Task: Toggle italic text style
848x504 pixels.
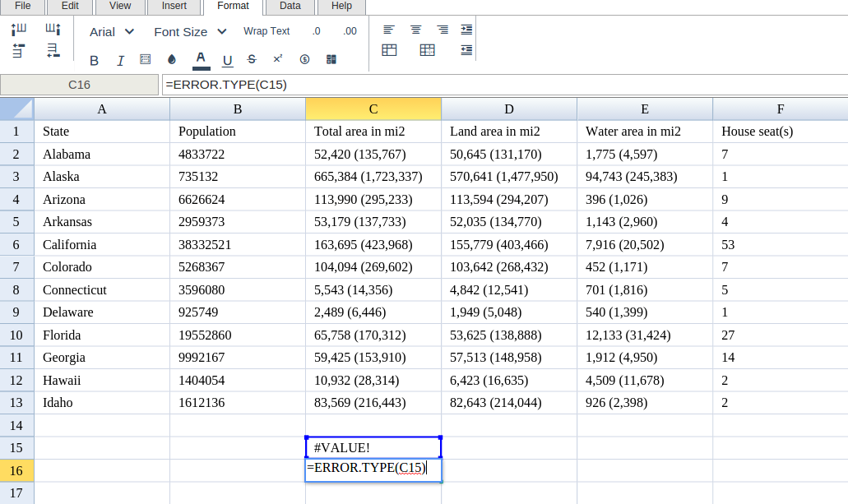Action: pos(120,60)
